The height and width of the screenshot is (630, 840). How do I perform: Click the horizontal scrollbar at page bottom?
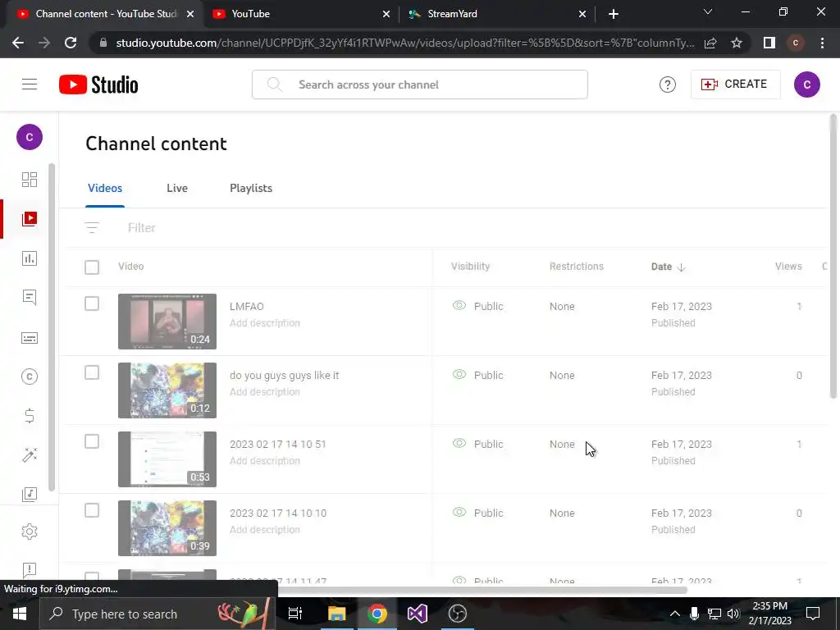coord(482,590)
